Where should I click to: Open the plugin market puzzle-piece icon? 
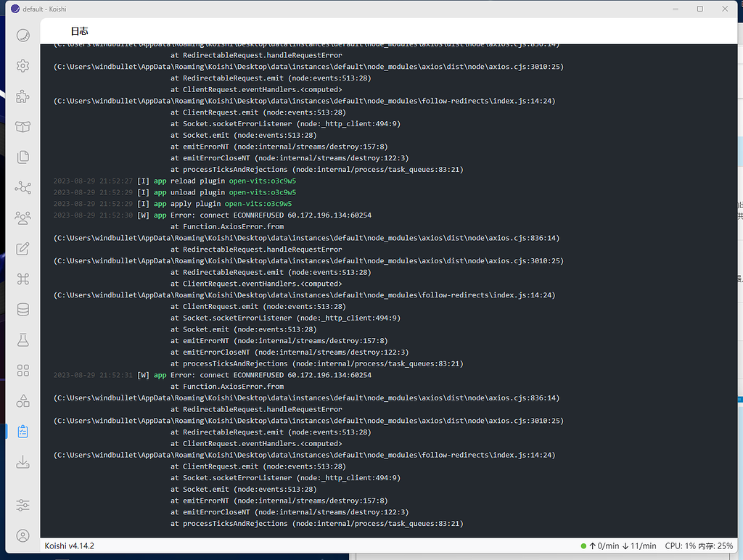coord(22,96)
